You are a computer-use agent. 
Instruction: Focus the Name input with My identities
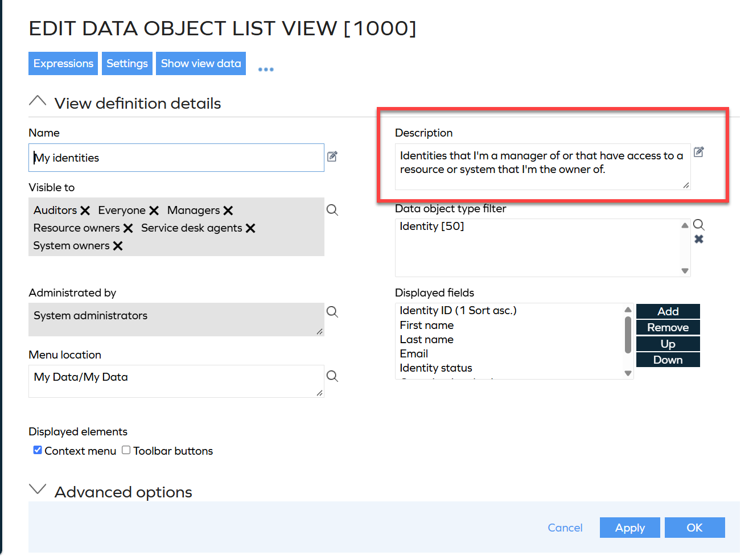pos(176,158)
